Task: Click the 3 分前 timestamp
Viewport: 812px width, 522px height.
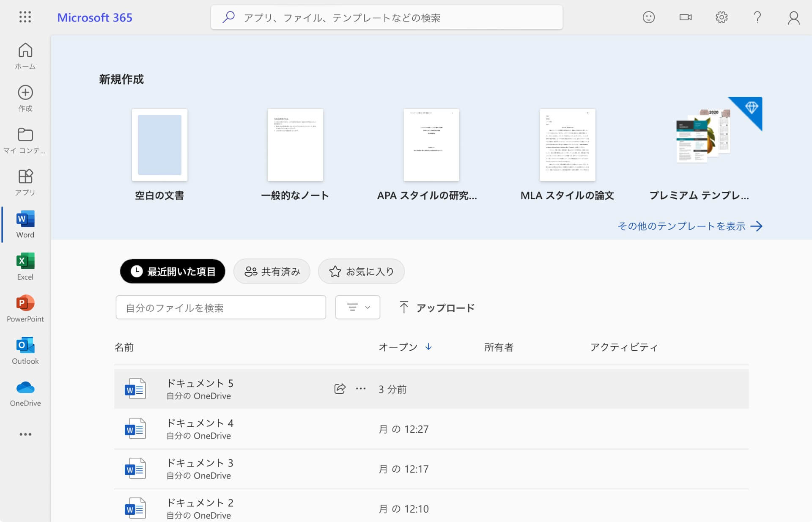Action: (392, 389)
